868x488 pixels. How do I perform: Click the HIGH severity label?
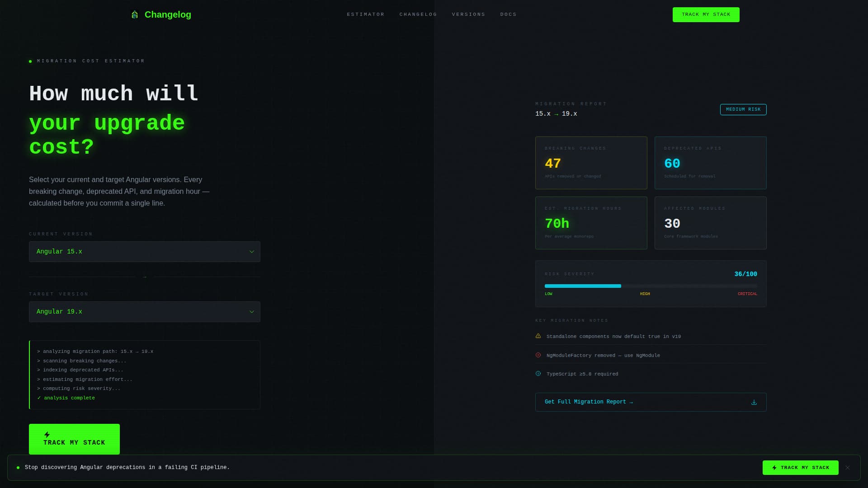tap(645, 294)
